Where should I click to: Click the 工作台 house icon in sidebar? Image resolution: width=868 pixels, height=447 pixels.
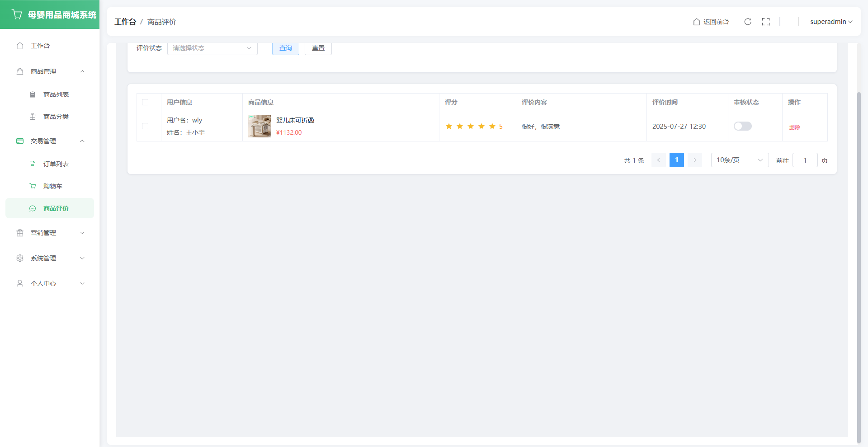coord(20,46)
